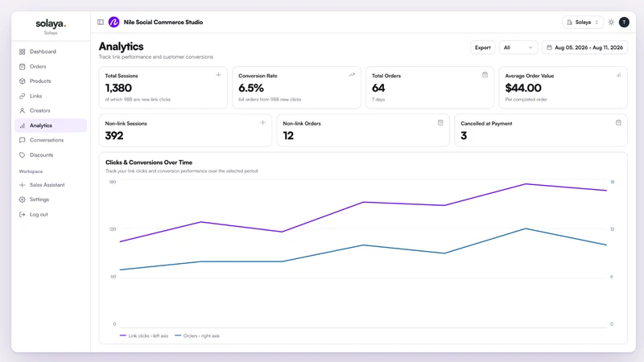Click the bag icon on Total Orders card
The image size is (644, 362).
[485, 75]
